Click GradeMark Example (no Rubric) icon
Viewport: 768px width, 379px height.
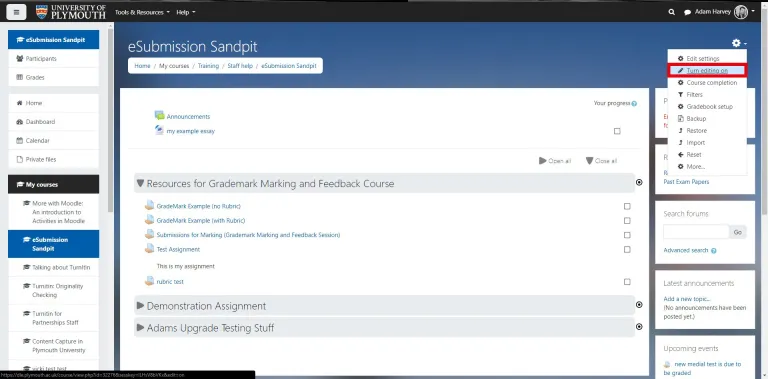tap(149, 206)
